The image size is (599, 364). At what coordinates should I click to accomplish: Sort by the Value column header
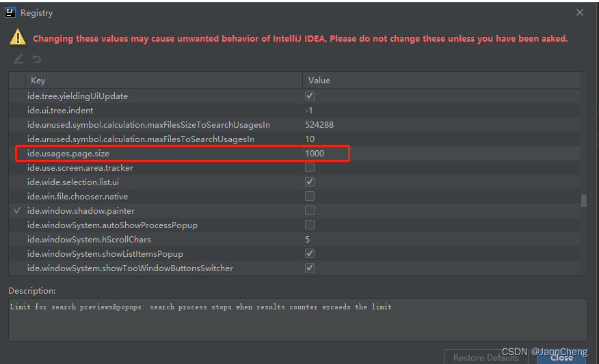point(442,81)
